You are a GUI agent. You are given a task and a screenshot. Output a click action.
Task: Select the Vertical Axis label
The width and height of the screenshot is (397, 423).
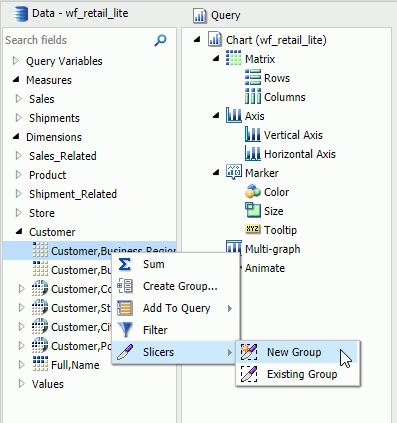pos(293,135)
